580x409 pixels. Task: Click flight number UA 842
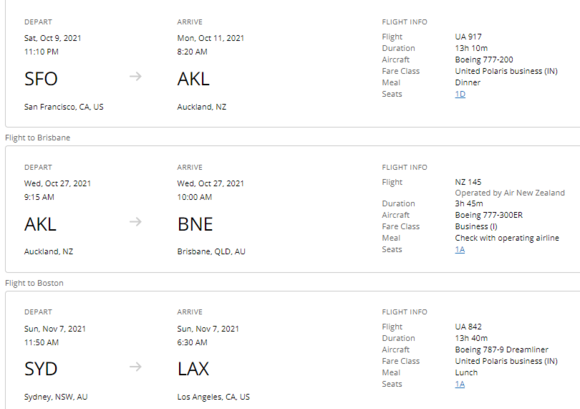pyautogui.click(x=468, y=327)
